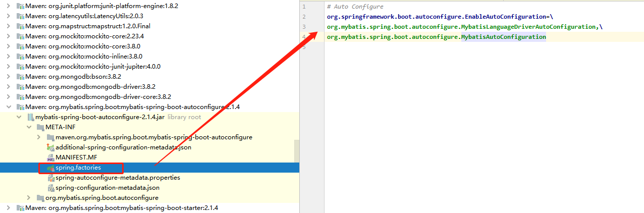Expand Maven mapstruct:1.2.0.Final library node
Screen dimensions: 644x213
coord(9,26)
